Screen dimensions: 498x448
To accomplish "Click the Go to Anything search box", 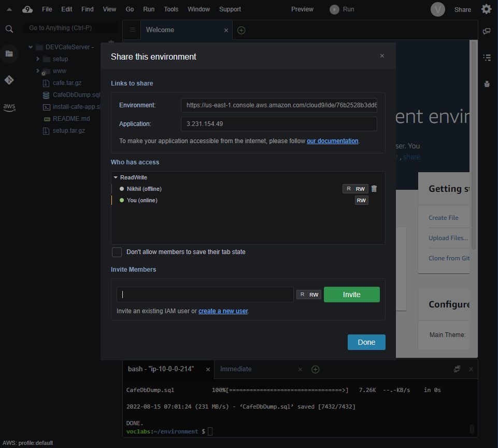I will pyautogui.click(x=70, y=28).
